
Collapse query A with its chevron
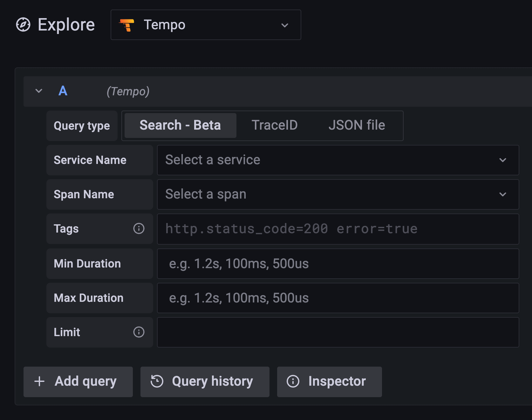pyautogui.click(x=39, y=91)
